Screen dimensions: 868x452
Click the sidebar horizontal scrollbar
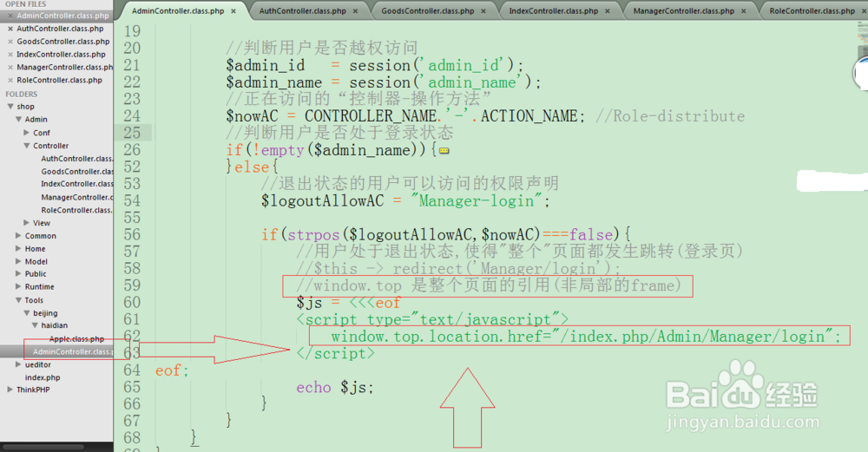[x=43, y=447]
